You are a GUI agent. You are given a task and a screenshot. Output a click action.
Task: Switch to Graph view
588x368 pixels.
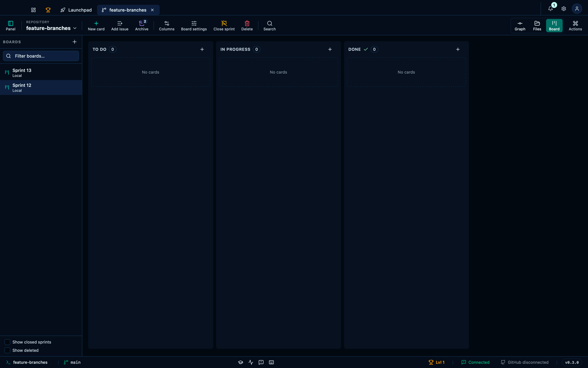pyautogui.click(x=520, y=26)
